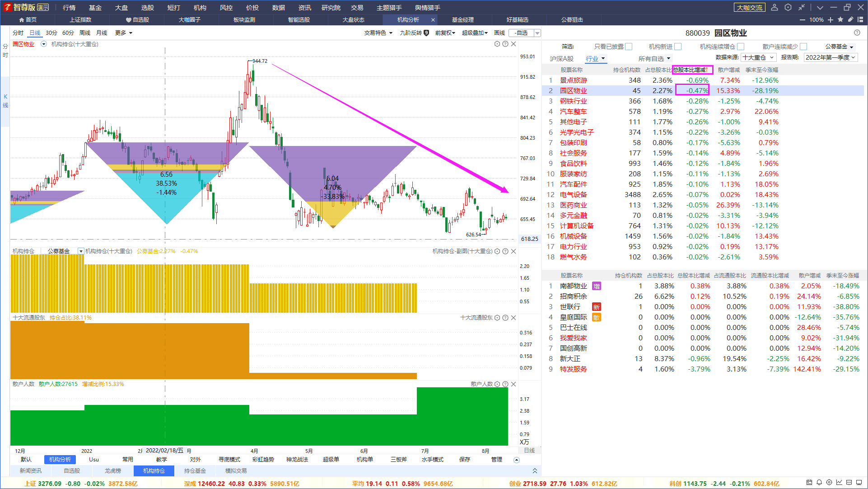This screenshot has height=489, width=868.
Task: Open the -自选 combo box
Action: pos(525,33)
